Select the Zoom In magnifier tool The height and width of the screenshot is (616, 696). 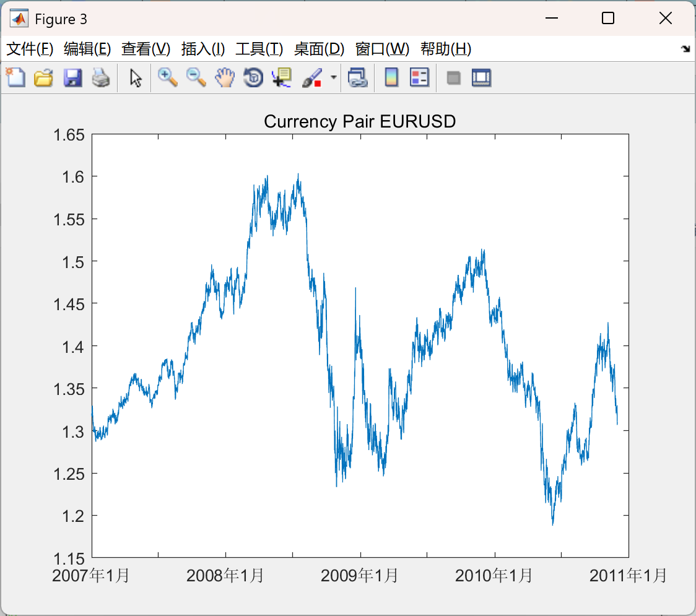point(167,77)
